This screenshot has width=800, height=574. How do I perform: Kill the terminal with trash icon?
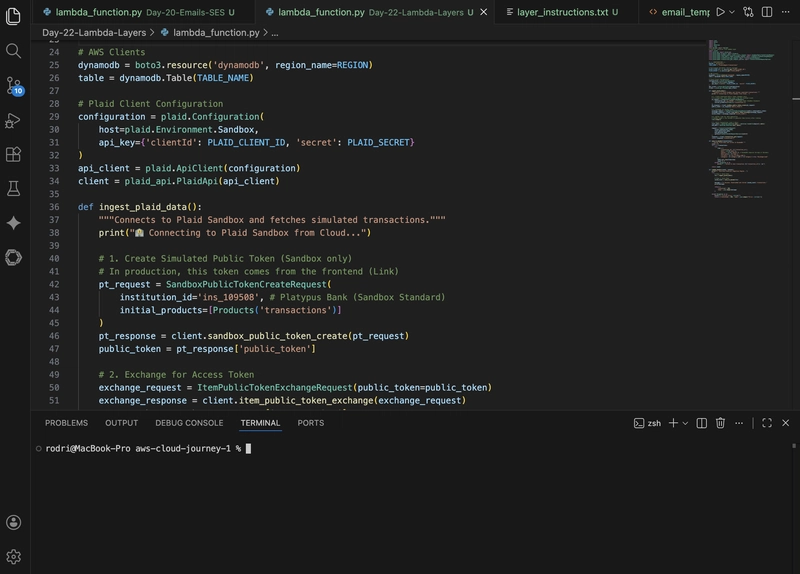[720, 423]
